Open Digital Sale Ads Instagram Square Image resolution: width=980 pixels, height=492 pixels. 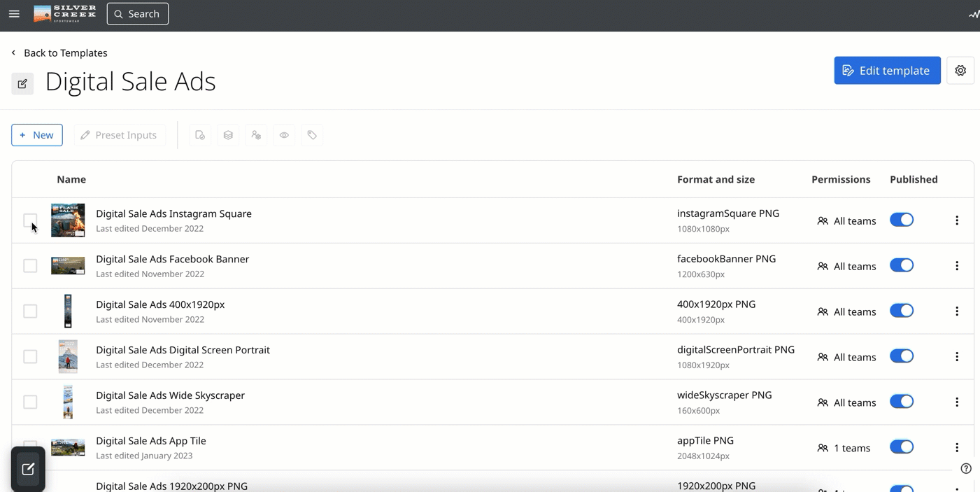pyautogui.click(x=173, y=213)
